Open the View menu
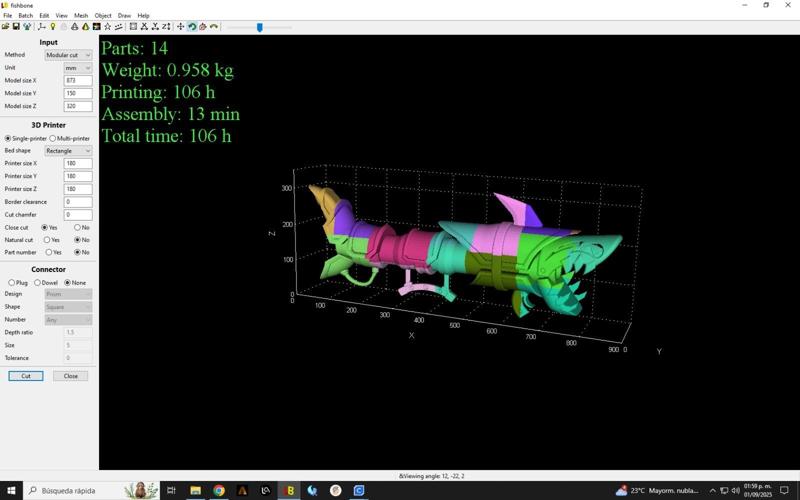The width and height of the screenshot is (800, 500). click(62, 16)
